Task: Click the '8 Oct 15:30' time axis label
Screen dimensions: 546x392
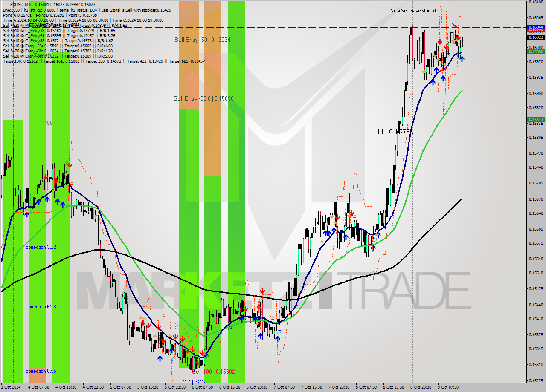Action: [x=393, y=387]
